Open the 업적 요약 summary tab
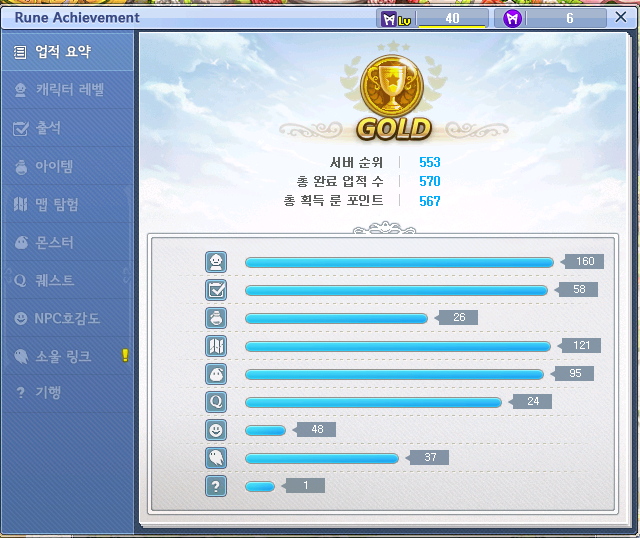640x538 pixels. point(67,52)
